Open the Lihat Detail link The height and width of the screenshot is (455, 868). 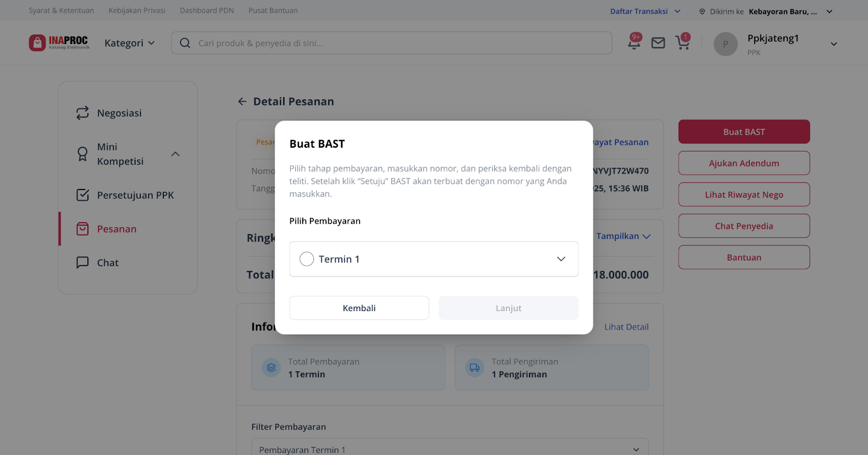tap(626, 327)
